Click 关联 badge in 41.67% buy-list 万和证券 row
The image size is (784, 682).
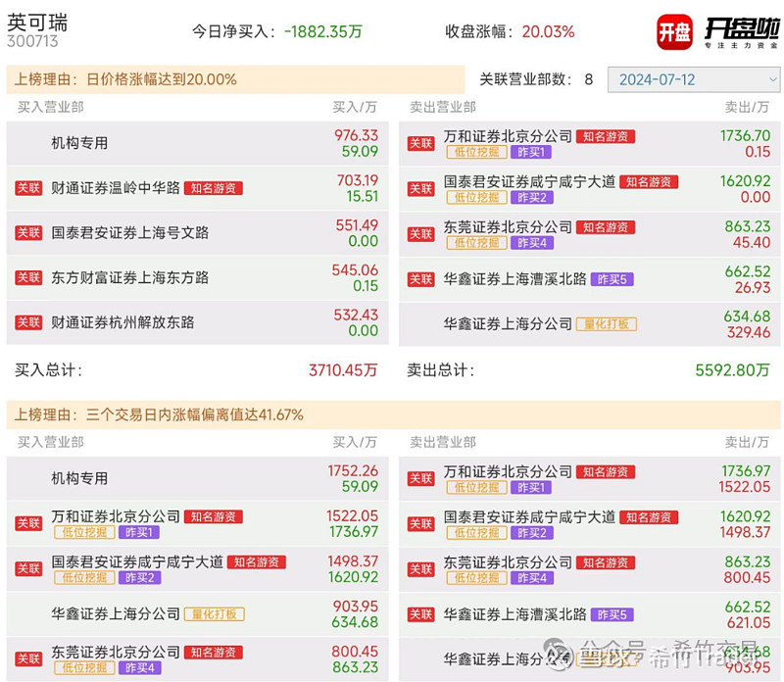(28, 524)
